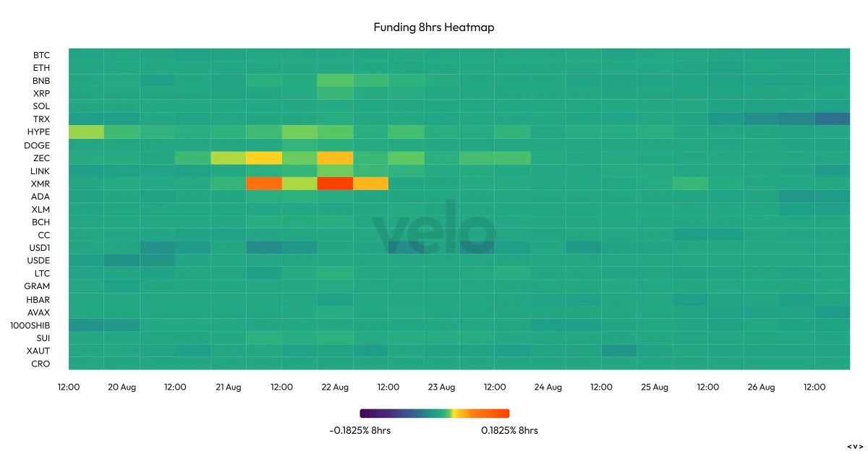
Task: Click the red-orange XMR cell at 22 Aug
Action: pos(335,184)
